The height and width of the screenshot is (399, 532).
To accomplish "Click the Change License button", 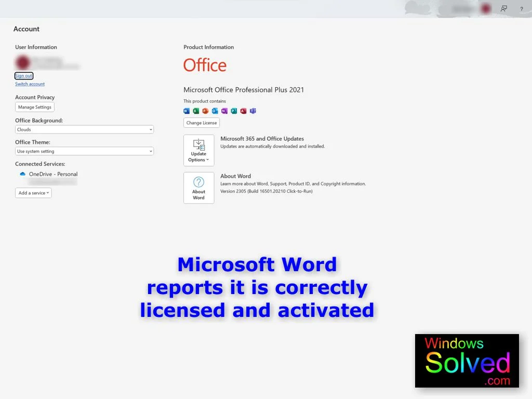I will pyautogui.click(x=202, y=123).
